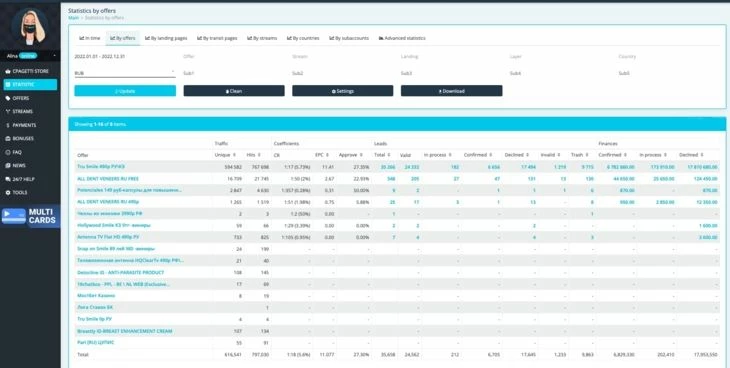Open the Settings button

[343, 91]
